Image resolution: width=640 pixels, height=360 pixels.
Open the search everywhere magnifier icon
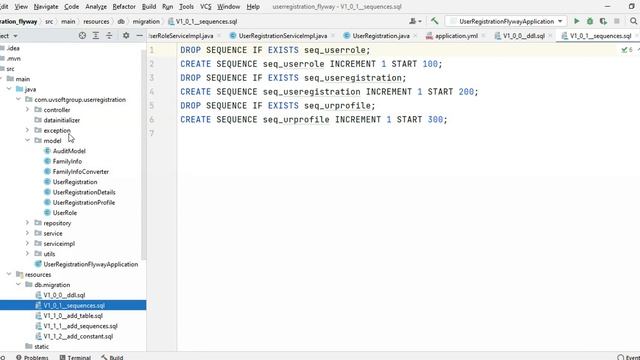pyautogui.click(x=633, y=21)
